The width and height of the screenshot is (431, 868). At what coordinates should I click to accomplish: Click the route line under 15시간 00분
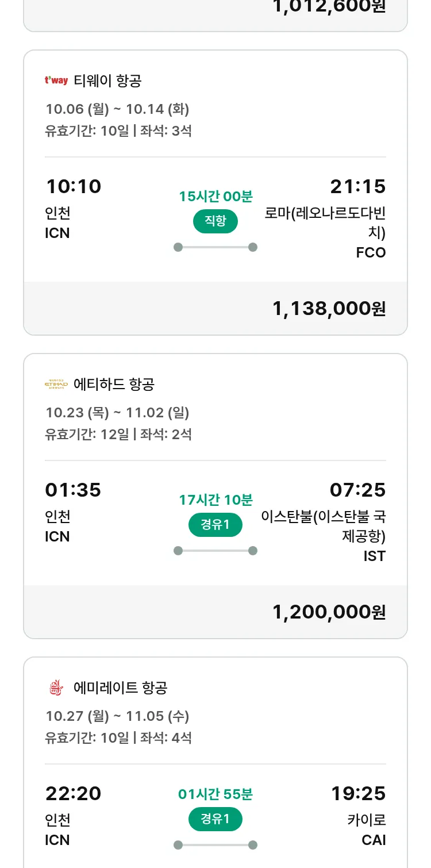coord(215,247)
